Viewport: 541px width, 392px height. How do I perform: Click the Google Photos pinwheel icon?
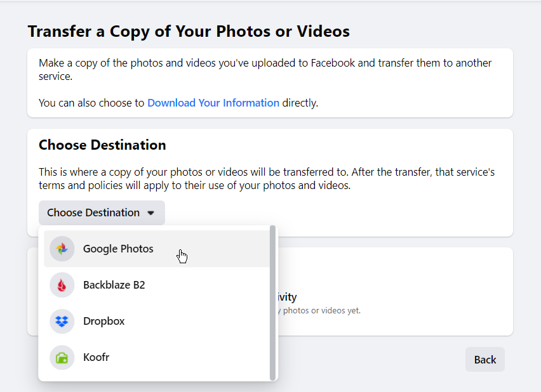[x=62, y=249]
